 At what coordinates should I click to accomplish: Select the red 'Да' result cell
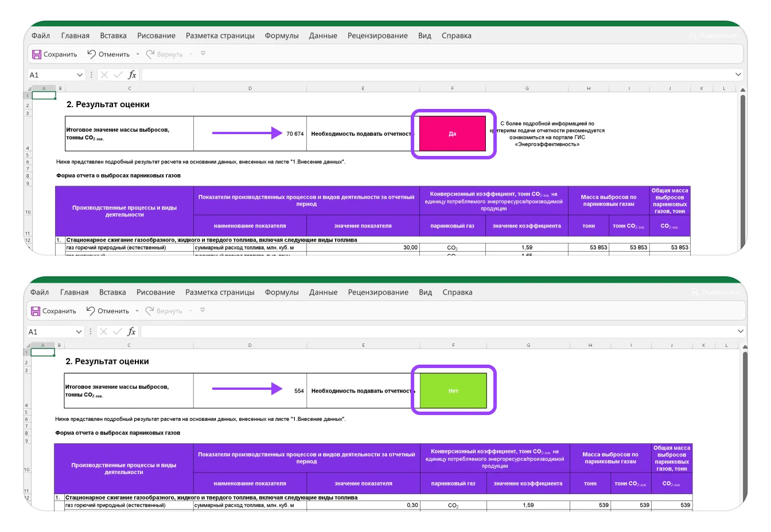click(x=453, y=134)
